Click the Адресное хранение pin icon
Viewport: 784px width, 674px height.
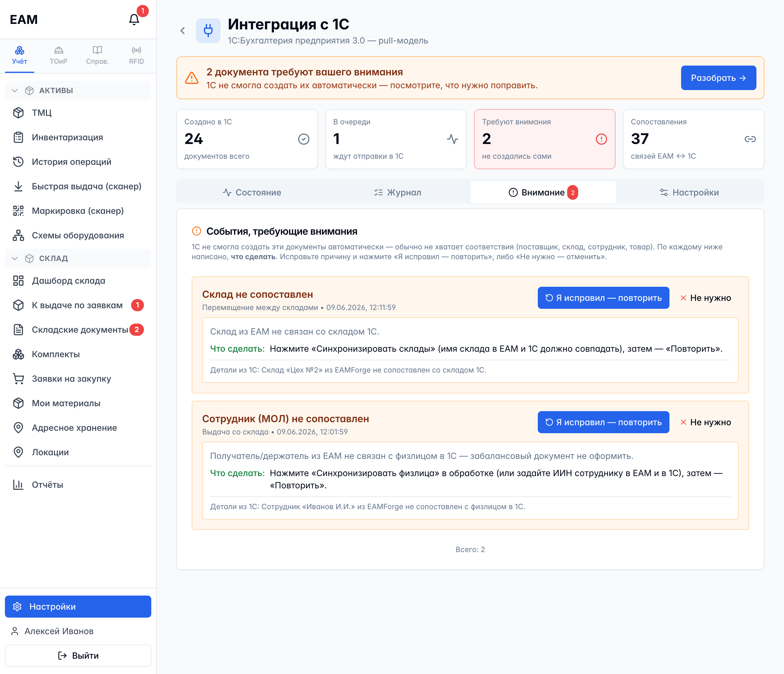[18, 428]
